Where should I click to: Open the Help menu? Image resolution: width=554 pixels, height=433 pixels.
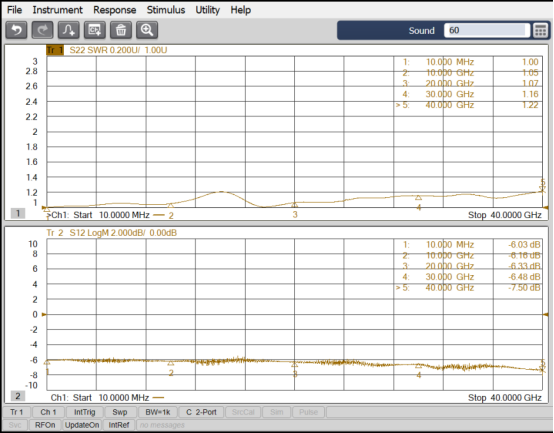241,10
